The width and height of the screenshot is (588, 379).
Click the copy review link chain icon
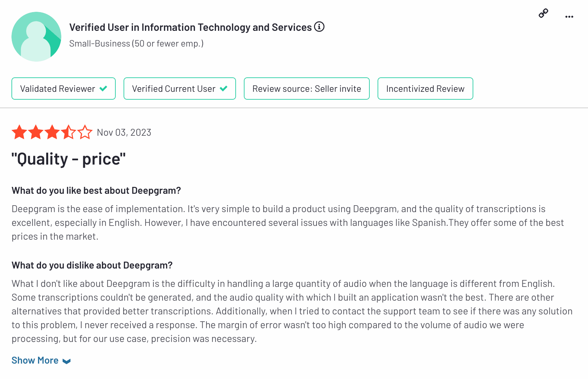coord(543,13)
